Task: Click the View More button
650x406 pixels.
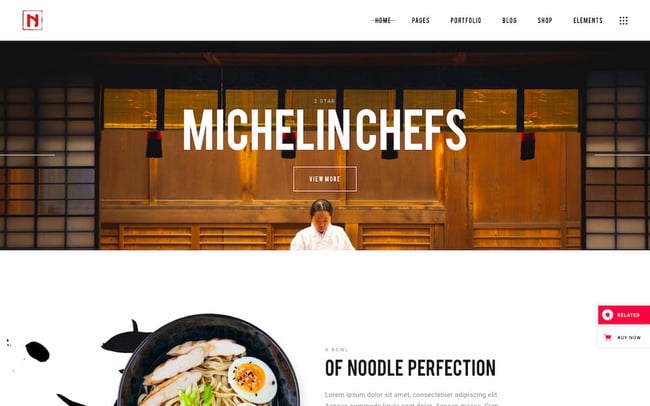Action: tap(325, 179)
